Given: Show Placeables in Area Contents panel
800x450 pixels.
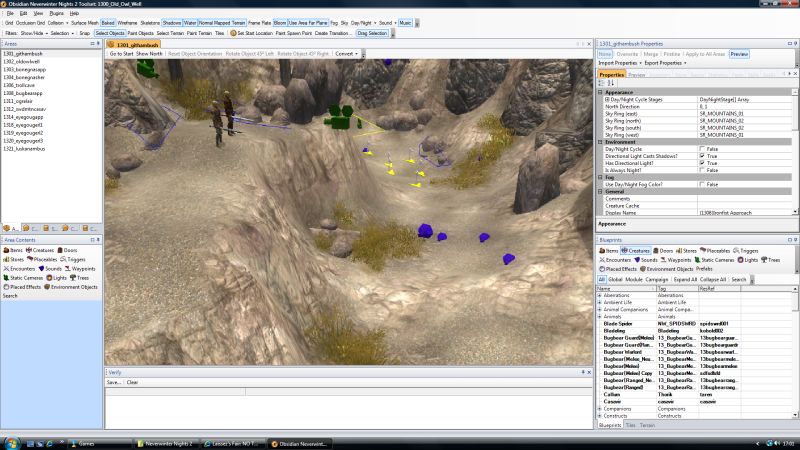Looking at the screenshot, I should pyautogui.click(x=42, y=259).
